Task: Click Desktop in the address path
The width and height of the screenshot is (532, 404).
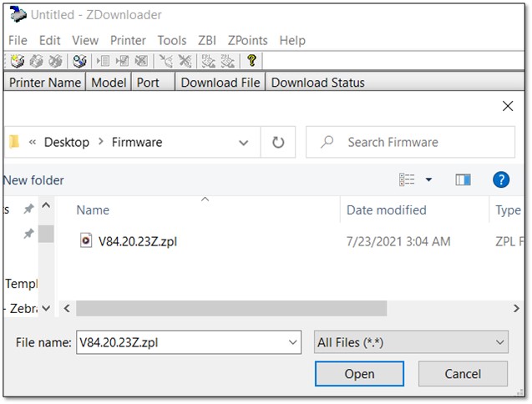Action: [x=67, y=142]
